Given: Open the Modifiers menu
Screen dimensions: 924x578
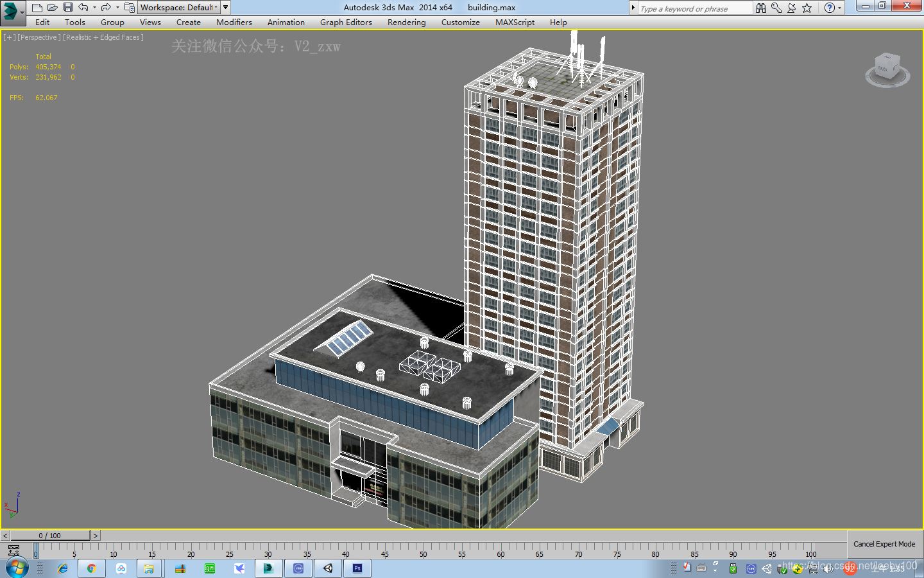Looking at the screenshot, I should click(x=234, y=22).
